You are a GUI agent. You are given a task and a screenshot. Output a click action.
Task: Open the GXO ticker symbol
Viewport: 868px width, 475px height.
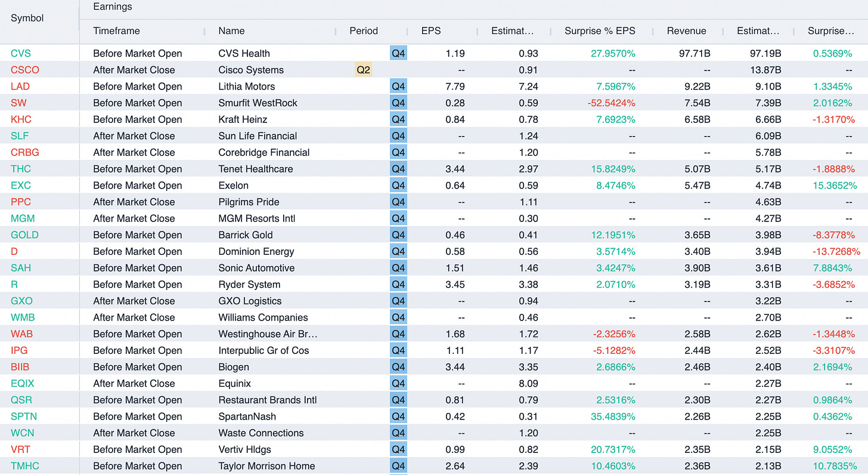pos(21,301)
